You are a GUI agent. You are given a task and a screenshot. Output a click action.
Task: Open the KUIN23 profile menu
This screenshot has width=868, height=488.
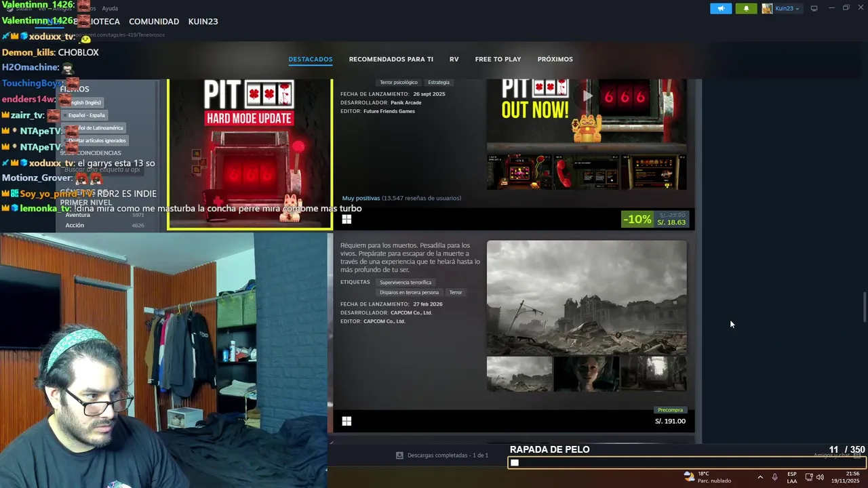tap(203, 22)
